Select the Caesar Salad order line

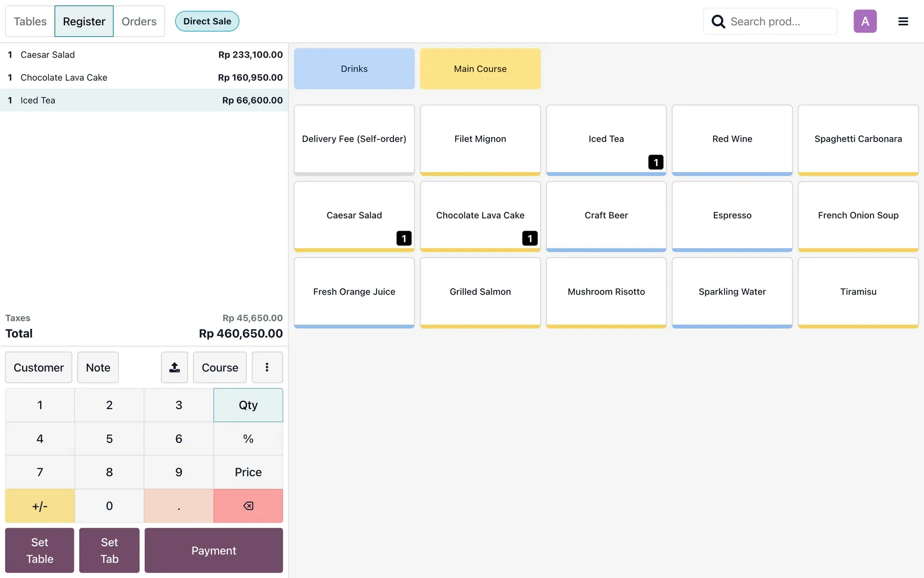coord(144,54)
